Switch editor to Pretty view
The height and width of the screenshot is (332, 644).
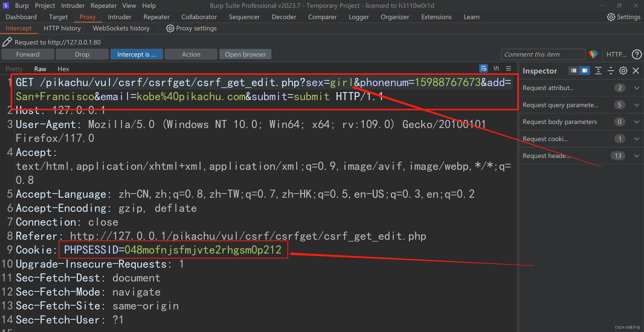[14, 69]
